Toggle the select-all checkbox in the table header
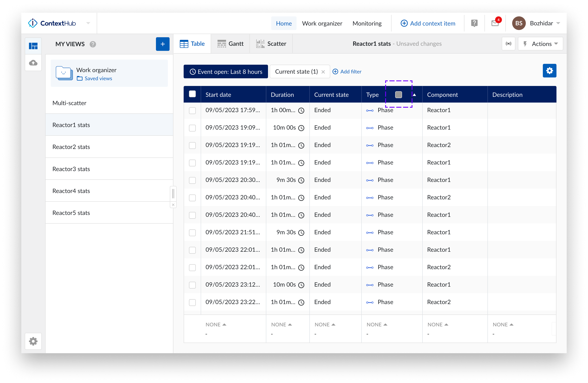Image resolution: width=588 pixels, height=383 pixels. point(192,94)
